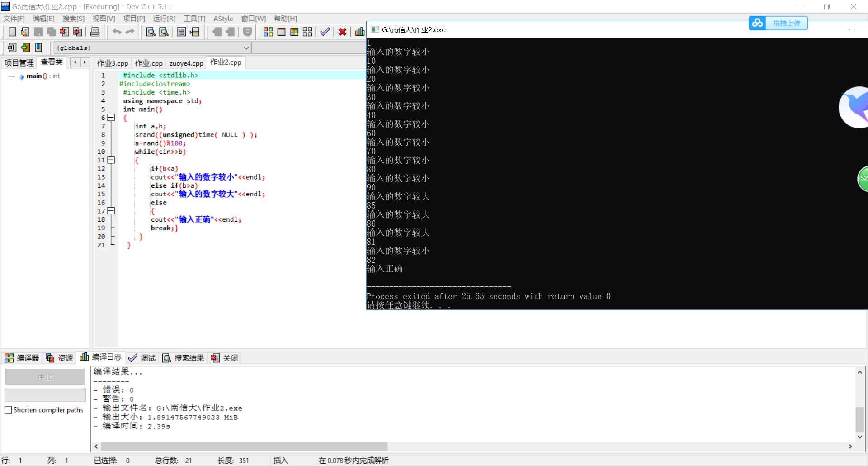Open the 编辑[E] menu

(x=43, y=19)
